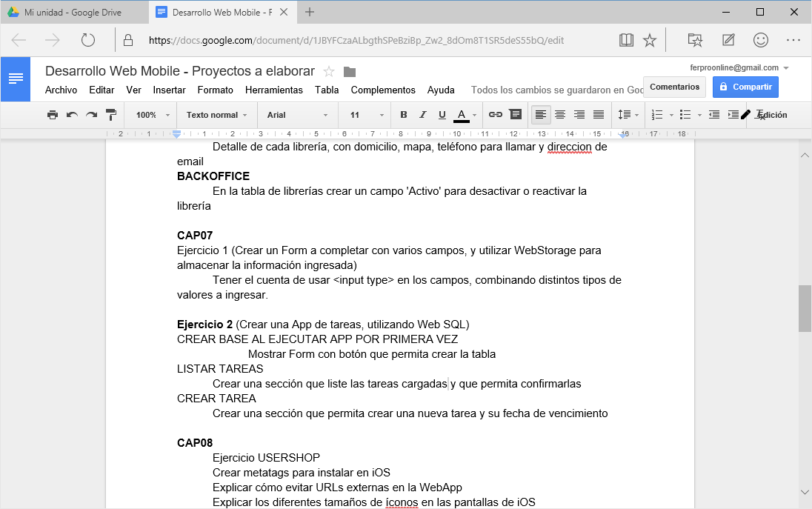
Task: Increase indent of paragraph
Action: 733,115
